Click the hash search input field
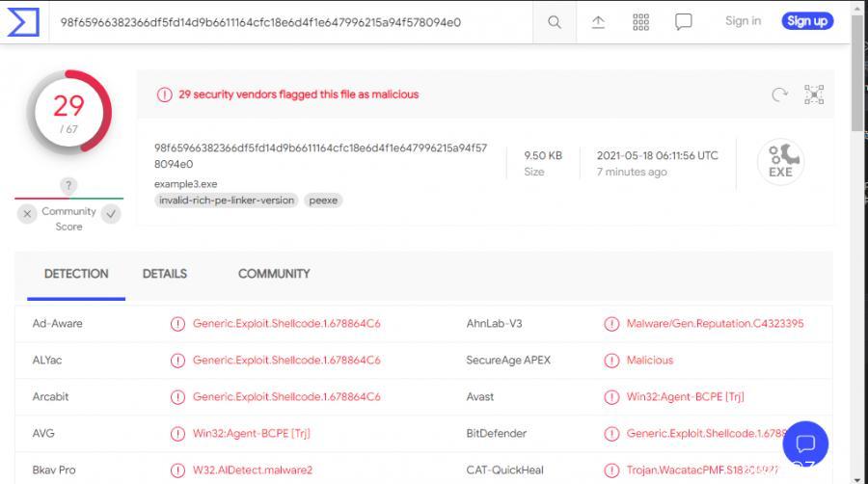The image size is (868, 484). click(289, 22)
